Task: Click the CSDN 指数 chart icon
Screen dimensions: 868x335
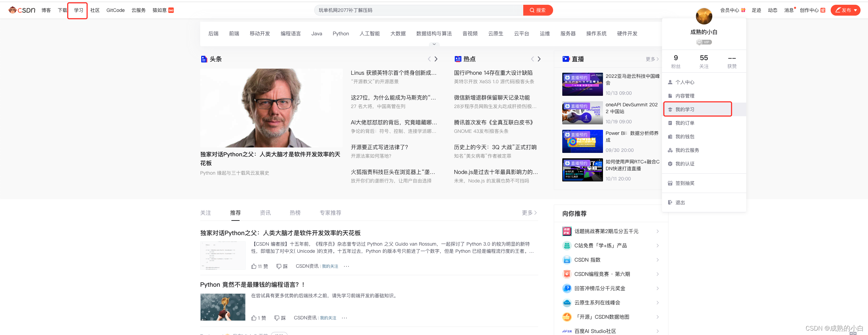Action: pyautogui.click(x=567, y=260)
